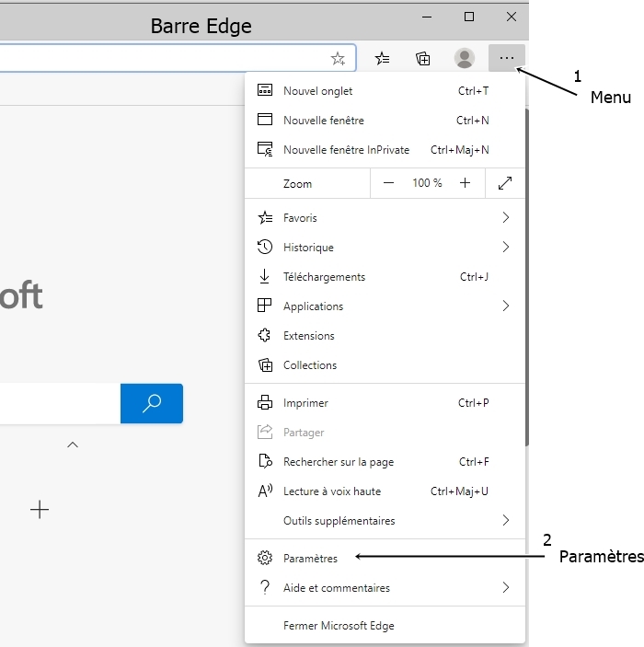Viewport: 644px width, 647px height.
Task: Open the Favorites toolbar icon
Action: pos(382,59)
